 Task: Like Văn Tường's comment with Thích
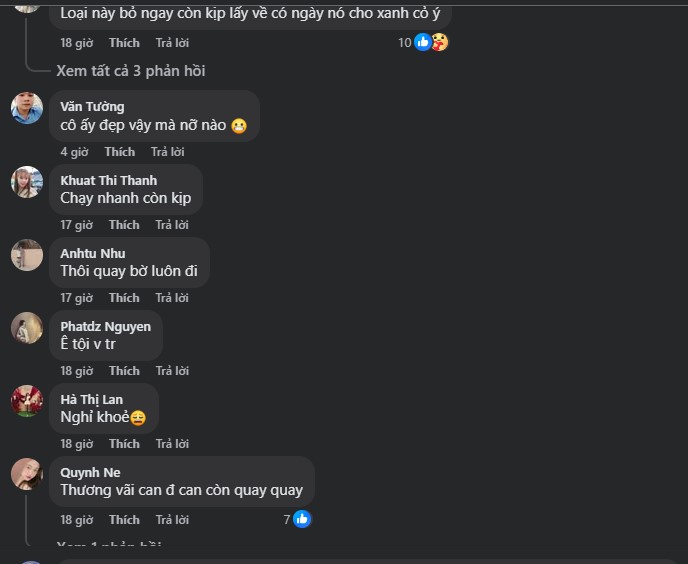click(x=119, y=152)
